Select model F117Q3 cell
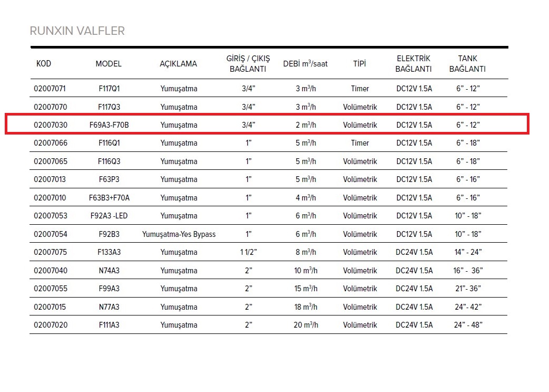Image resolution: width=549 pixels, height=392 pixels. [109, 107]
